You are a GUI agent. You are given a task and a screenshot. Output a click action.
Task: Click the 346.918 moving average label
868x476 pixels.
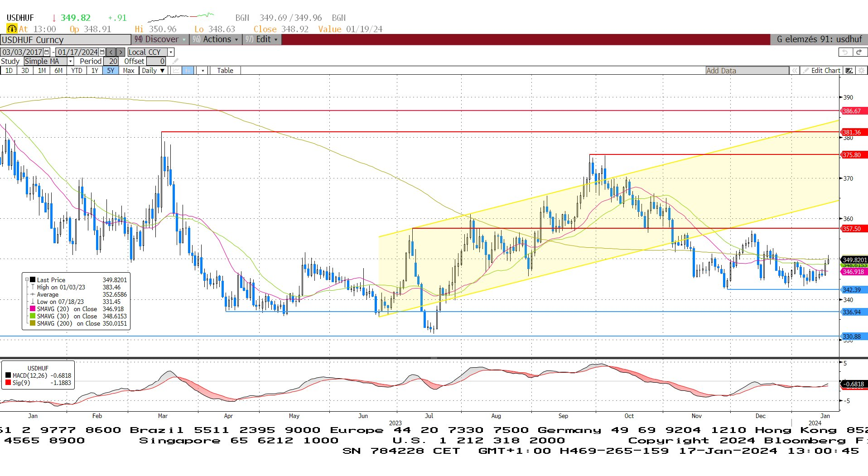(x=854, y=272)
